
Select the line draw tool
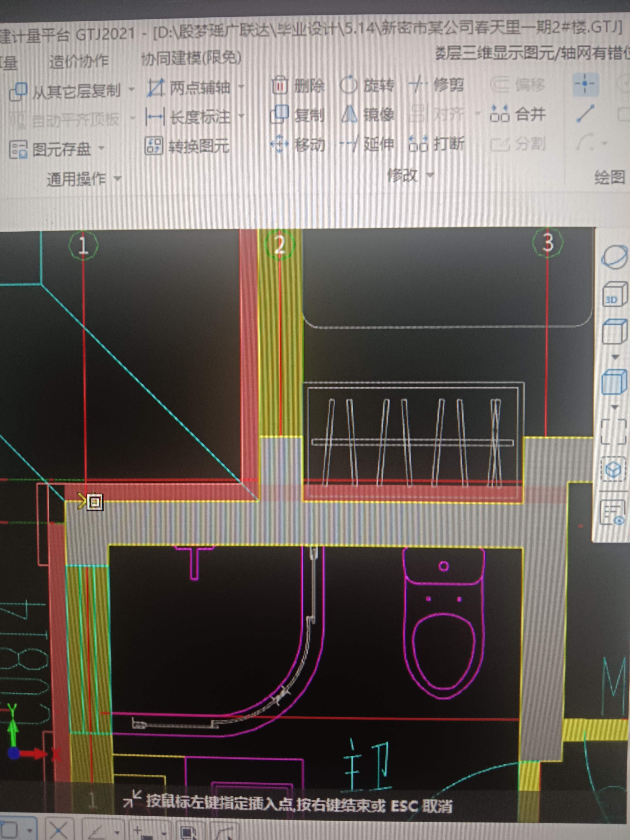tap(585, 113)
